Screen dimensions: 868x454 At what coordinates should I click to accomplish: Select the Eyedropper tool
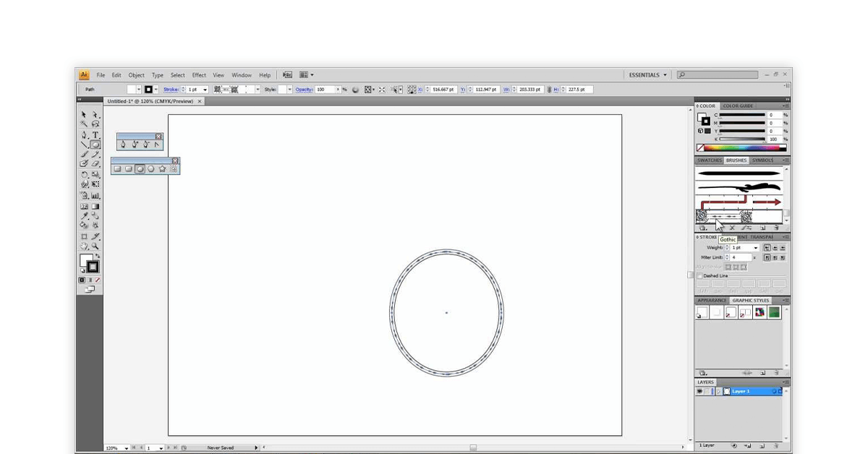[83, 215]
